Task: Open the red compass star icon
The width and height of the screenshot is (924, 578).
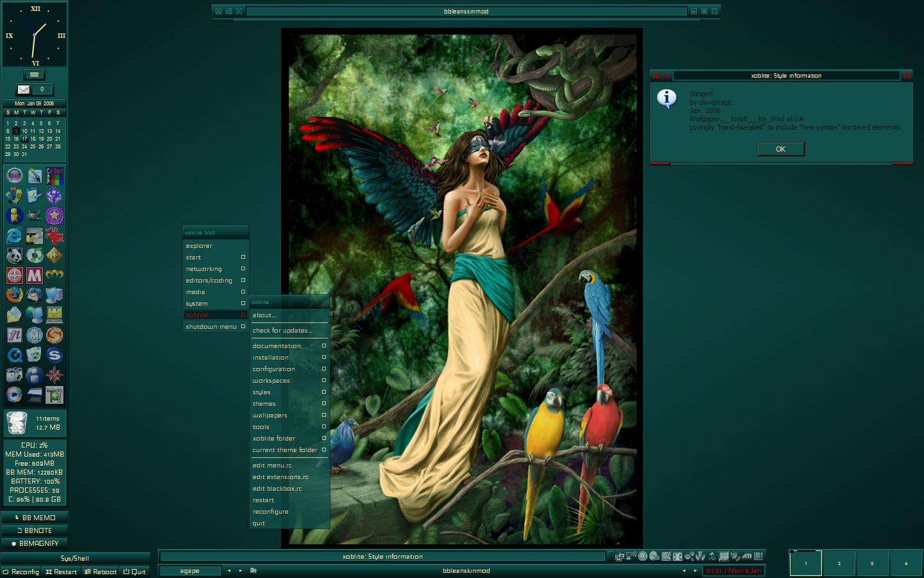Action: point(55,375)
